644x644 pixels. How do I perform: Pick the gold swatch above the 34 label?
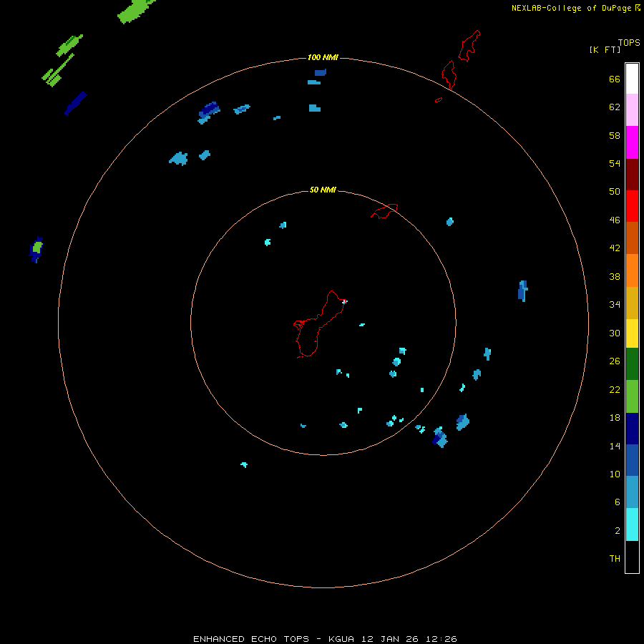tap(632, 303)
